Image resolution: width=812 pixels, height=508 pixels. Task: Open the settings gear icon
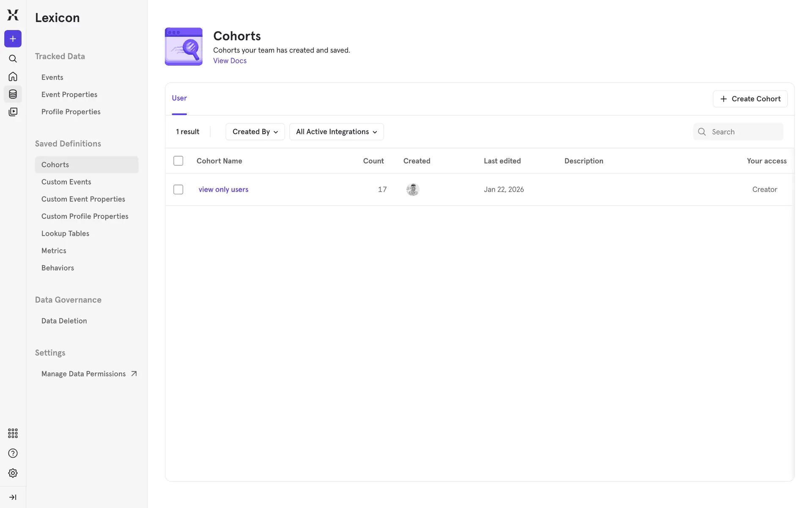pyautogui.click(x=13, y=473)
